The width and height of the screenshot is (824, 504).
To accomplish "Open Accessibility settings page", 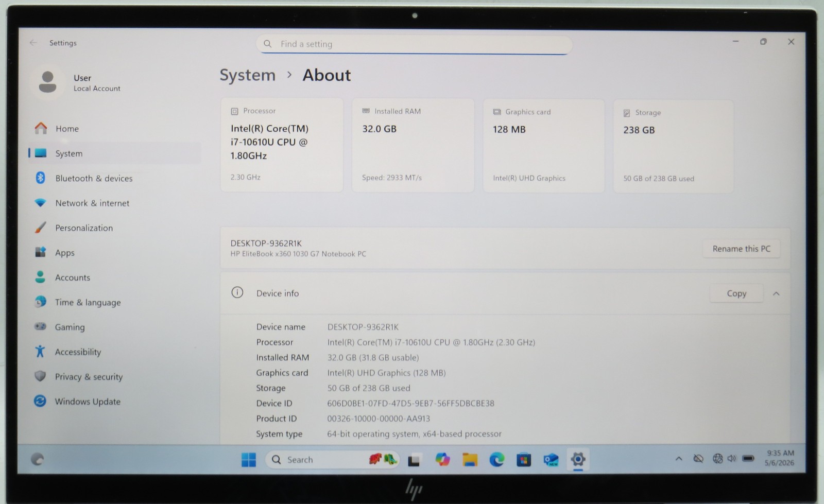I will coord(78,352).
